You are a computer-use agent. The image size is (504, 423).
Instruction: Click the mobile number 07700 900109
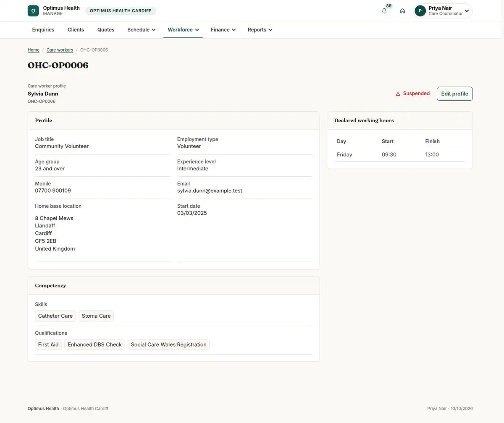(x=53, y=191)
